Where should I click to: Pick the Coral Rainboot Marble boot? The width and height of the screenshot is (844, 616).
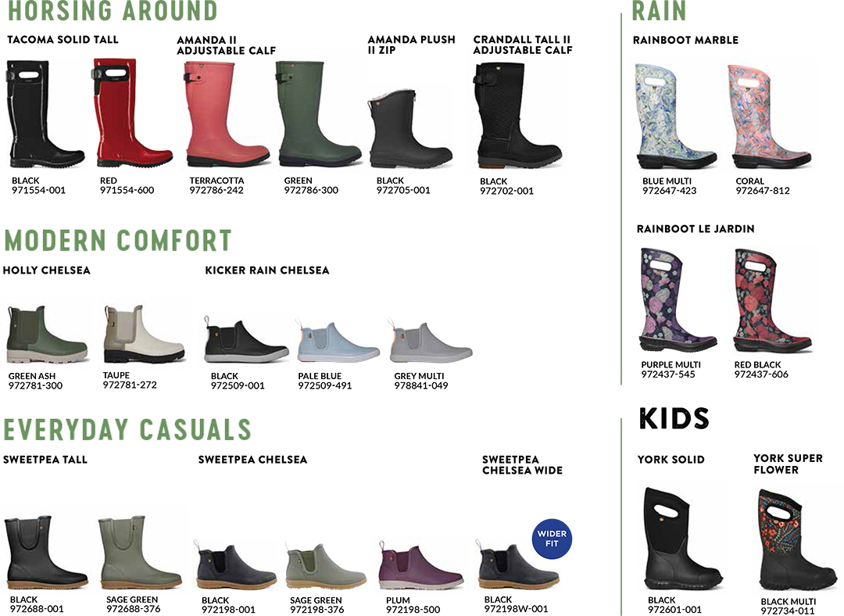pyautogui.click(x=771, y=116)
